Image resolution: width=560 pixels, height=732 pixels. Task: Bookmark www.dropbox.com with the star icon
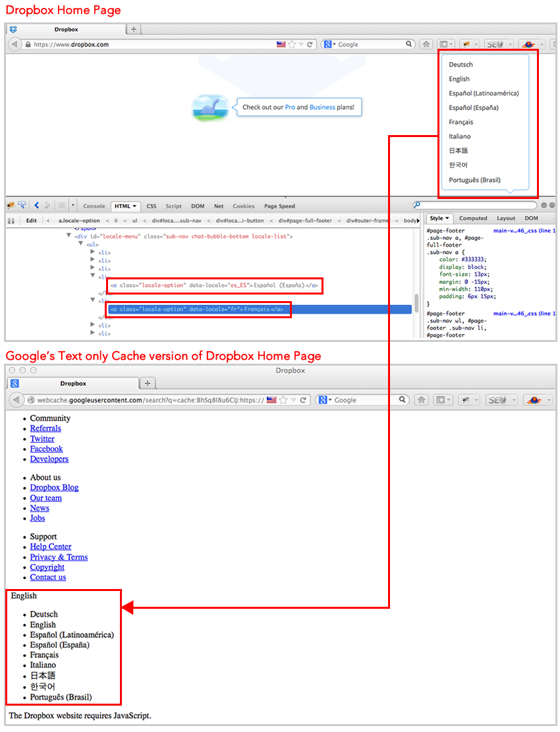pos(292,44)
